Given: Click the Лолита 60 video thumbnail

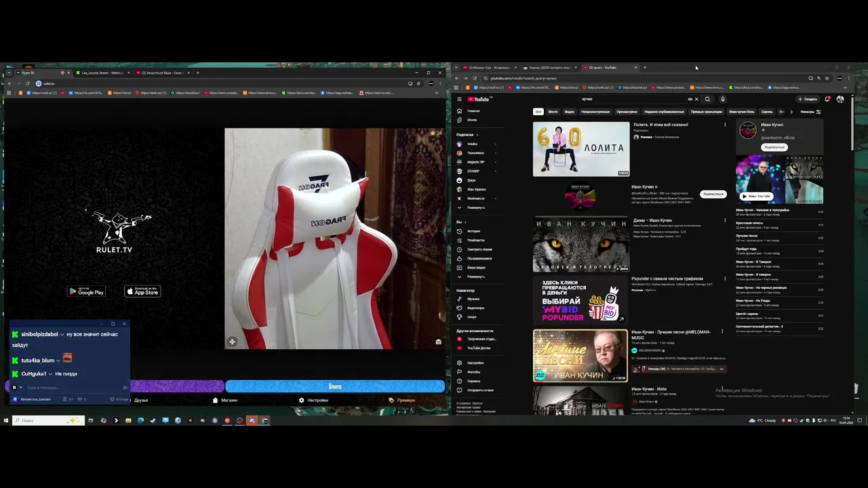Looking at the screenshot, I should coord(581,149).
